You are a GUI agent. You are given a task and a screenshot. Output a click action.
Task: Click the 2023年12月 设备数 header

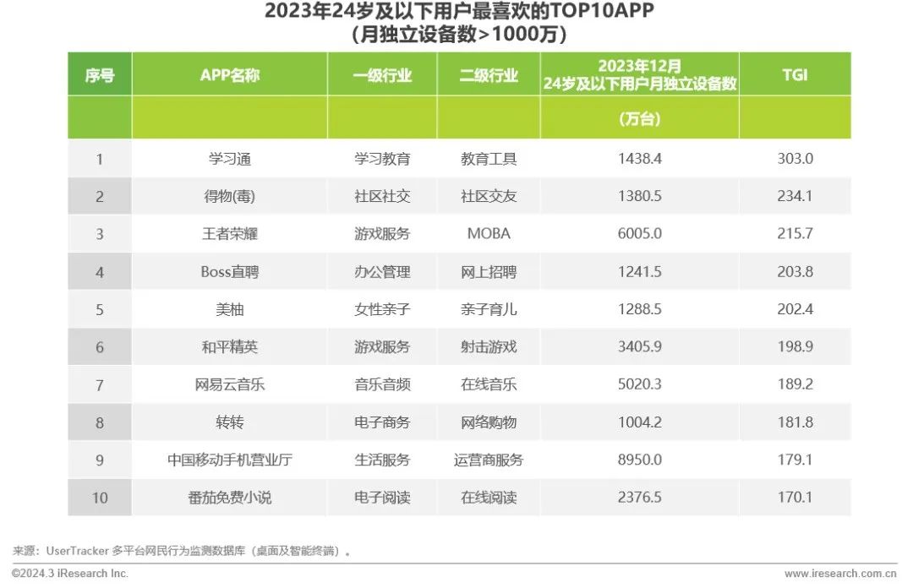(640, 74)
